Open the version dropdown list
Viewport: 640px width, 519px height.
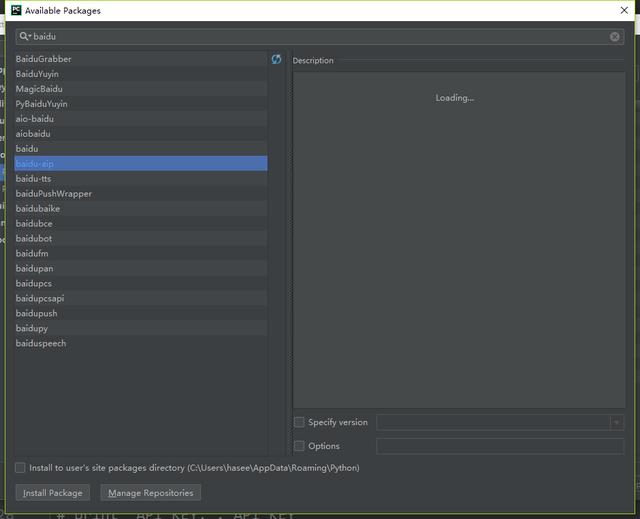[x=616, y=422]
